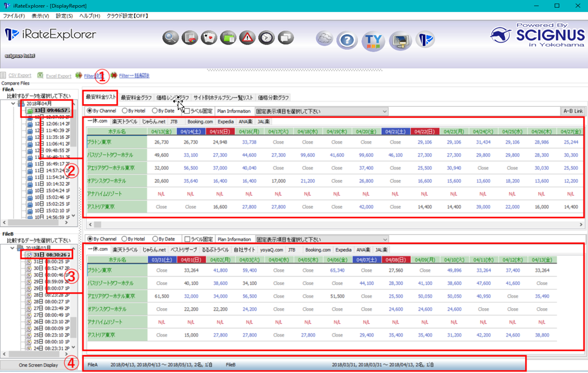
Task: Enable ラベル固定 checkbox in FileA panel
Action: pyautogui.click(x=188, y=111)
